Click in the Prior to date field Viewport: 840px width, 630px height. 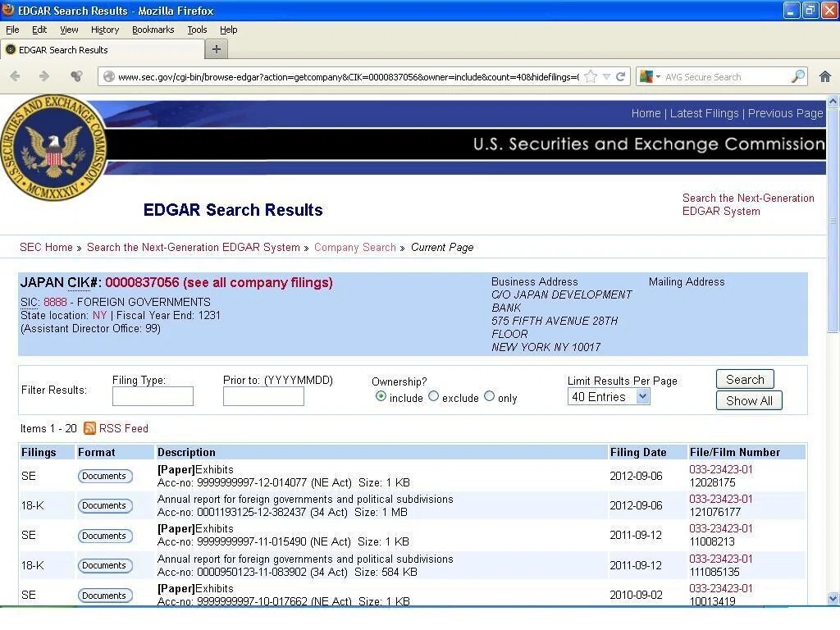263,396
